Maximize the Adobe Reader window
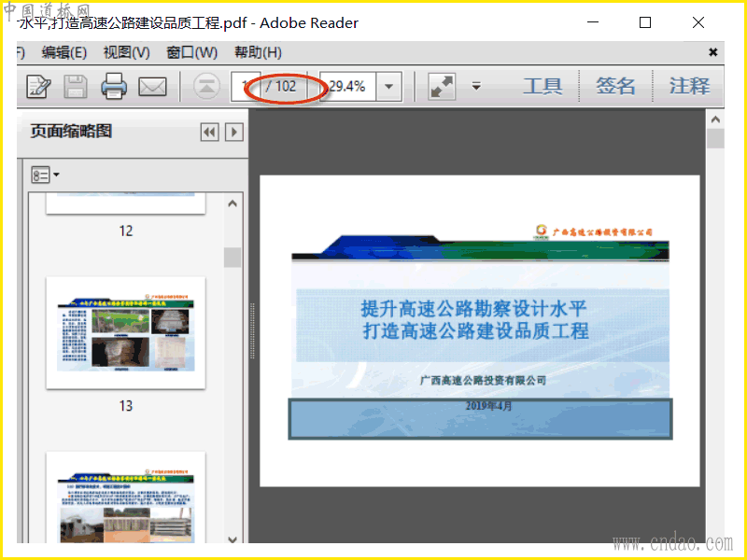Image resolution: width=747 pixels, height=560 pixels. (x=645, y=22)
